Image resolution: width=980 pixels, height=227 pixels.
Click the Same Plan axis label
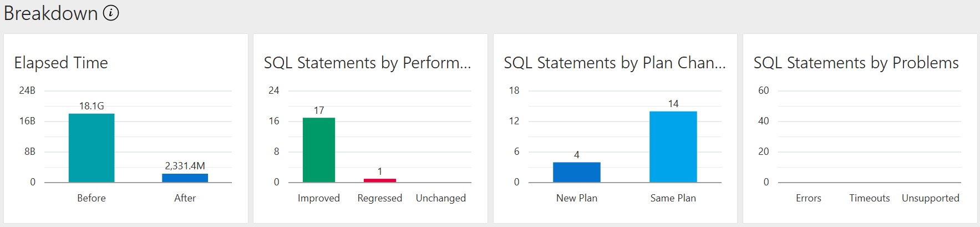(673, 198)
